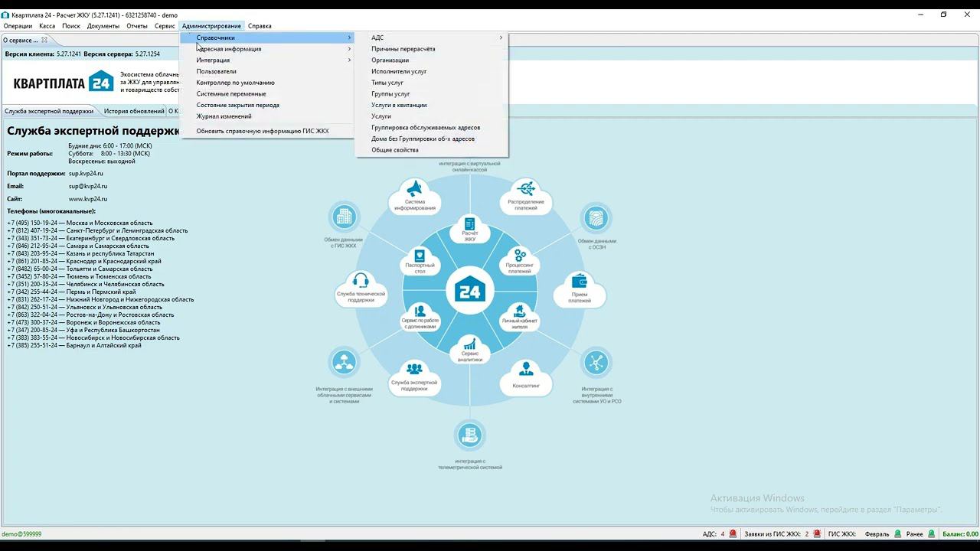Open Типы услуг reference
980x551 pixels.
[x=432, y=83]
